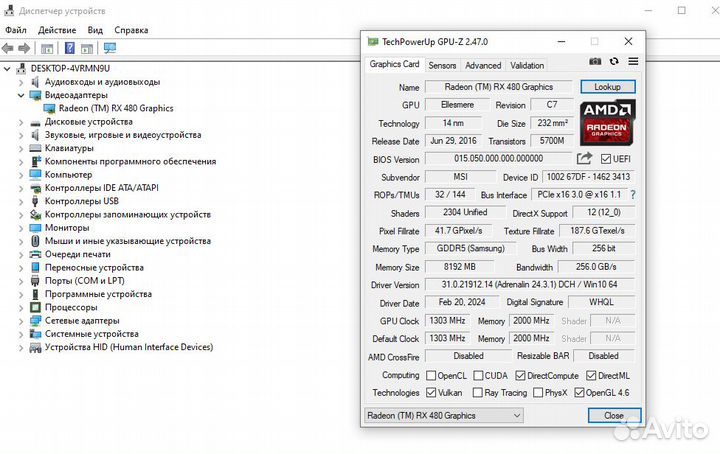Toggle the OpenGL 4.6 checkbox
This screenshot has height=454, width=720.
579,392
